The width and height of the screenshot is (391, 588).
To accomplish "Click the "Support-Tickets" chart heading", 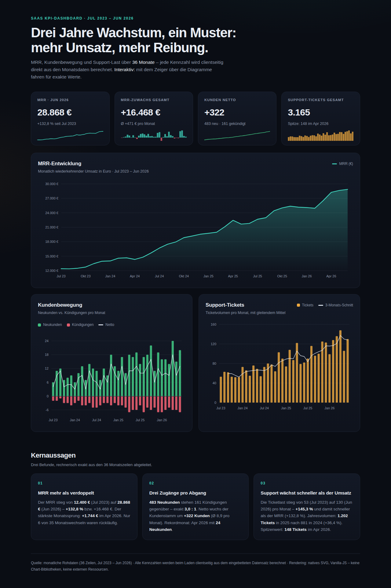I will click(225, 305).
